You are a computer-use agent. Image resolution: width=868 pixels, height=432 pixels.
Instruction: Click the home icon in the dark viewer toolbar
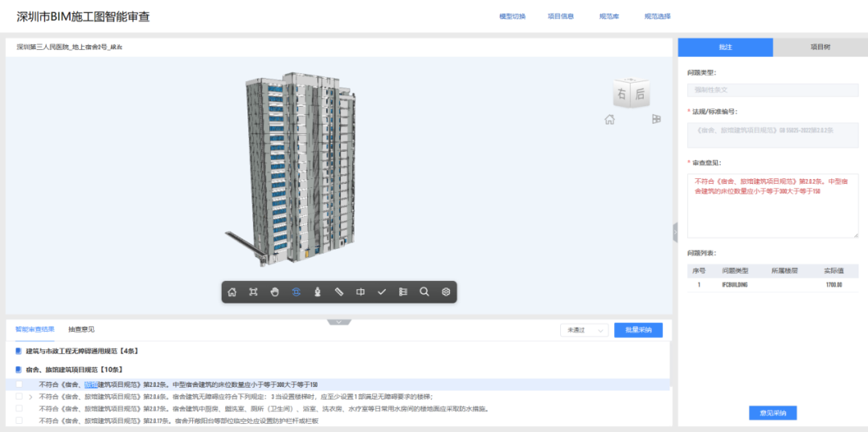pyautogui.click(x=232, y=292)
